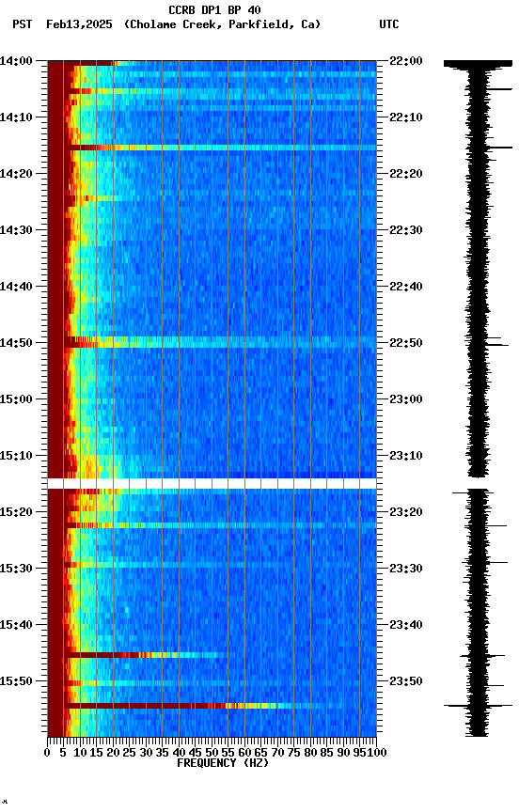Click the '23:40' UTC time label

406,626
